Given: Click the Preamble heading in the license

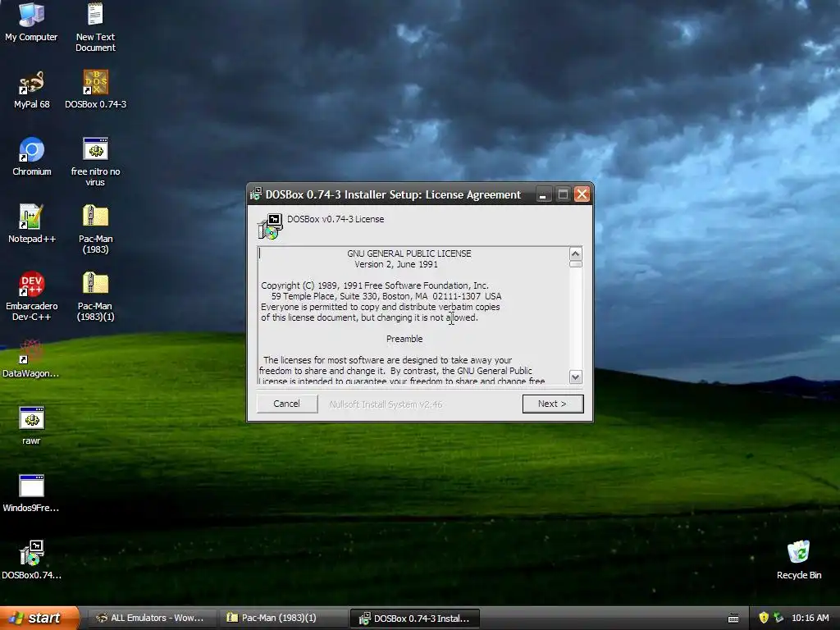Looking at the screenshot, I should pos(404,339).
